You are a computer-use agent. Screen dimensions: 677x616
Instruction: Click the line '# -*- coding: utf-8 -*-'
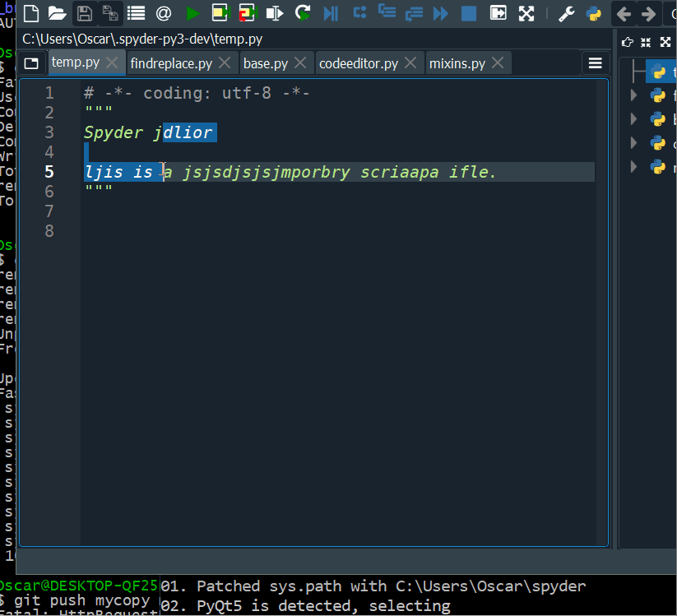[197, 93]
